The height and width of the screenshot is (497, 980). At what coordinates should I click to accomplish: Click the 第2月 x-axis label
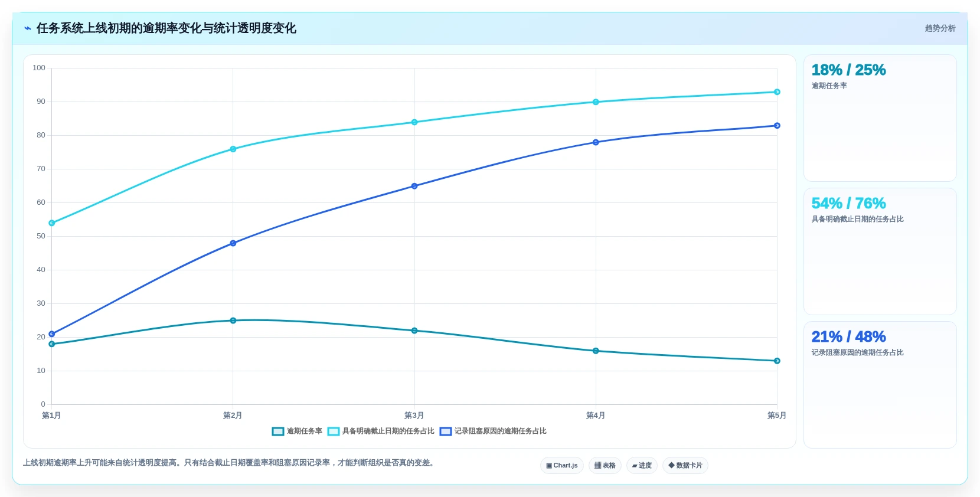233,416
